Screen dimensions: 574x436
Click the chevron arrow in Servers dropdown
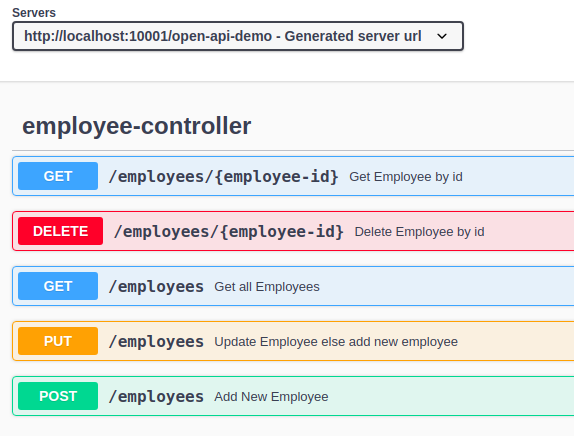[442, 36]
